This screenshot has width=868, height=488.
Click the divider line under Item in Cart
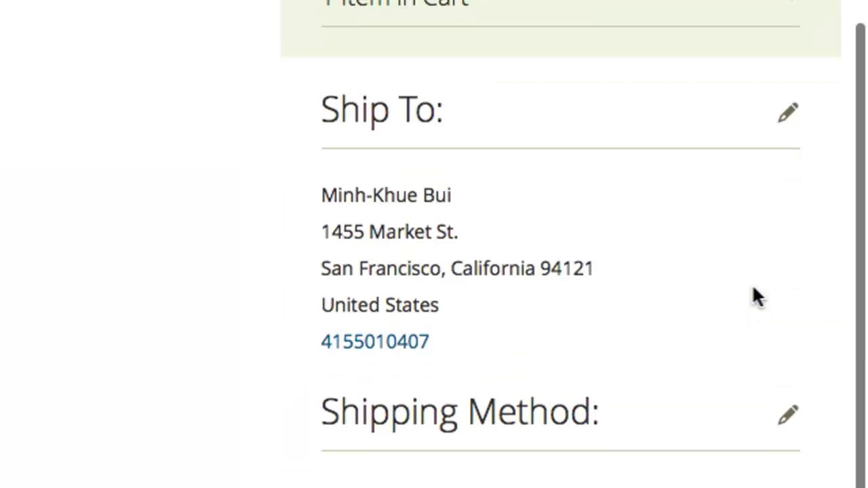pyautogui.click(x=560, y=27)
